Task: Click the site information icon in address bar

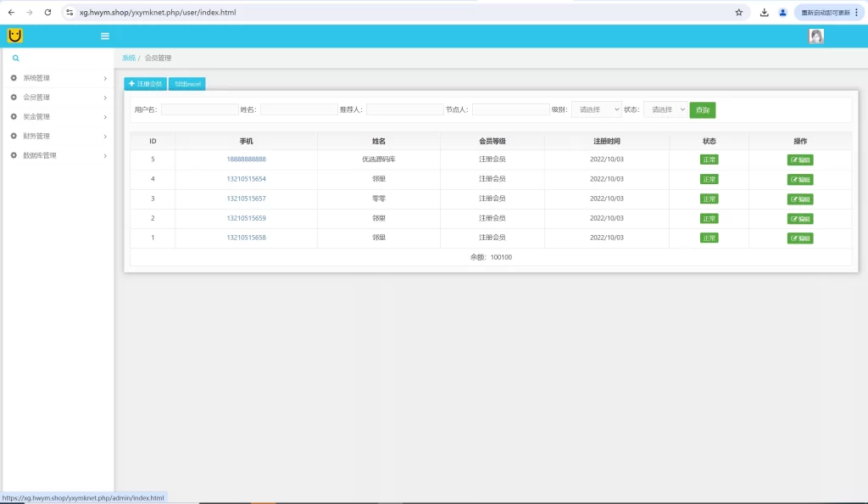Action: [x=70, y=12]
